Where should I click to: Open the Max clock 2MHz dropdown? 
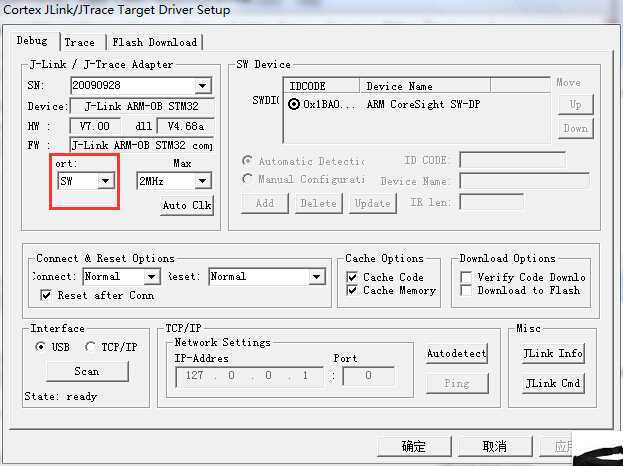pyautogui.click(x=203, y=182)
